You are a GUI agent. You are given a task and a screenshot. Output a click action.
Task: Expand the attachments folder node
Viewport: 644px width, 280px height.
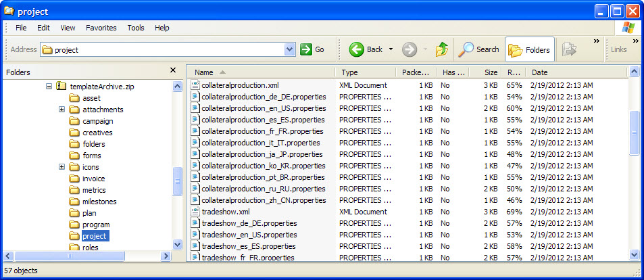coord(62,110)
